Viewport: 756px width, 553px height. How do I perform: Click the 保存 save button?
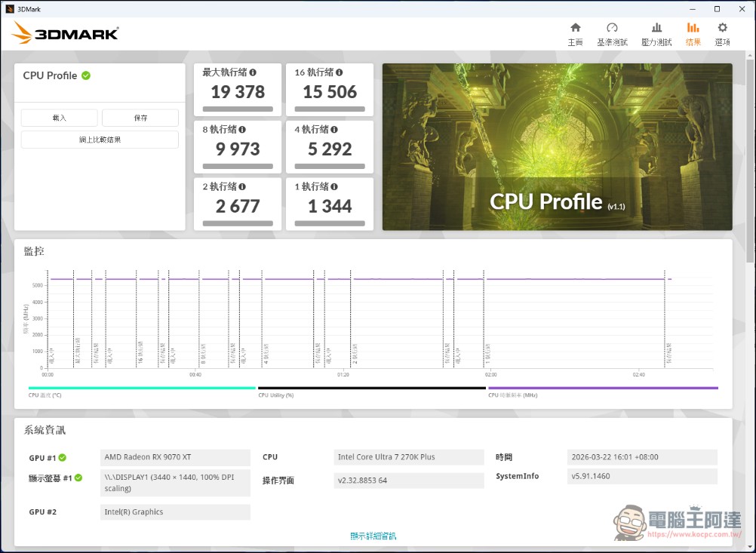tap(140, 117)
